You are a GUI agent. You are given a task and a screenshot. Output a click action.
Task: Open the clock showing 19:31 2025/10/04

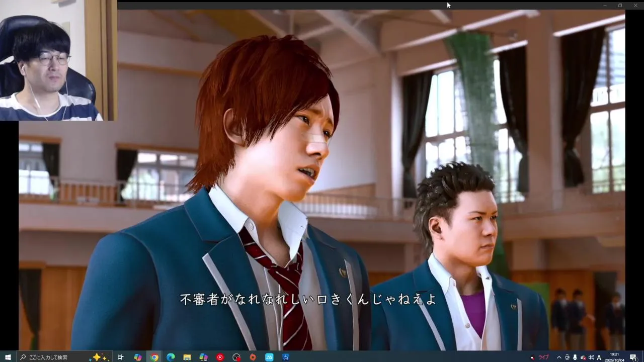click(615, 357)
